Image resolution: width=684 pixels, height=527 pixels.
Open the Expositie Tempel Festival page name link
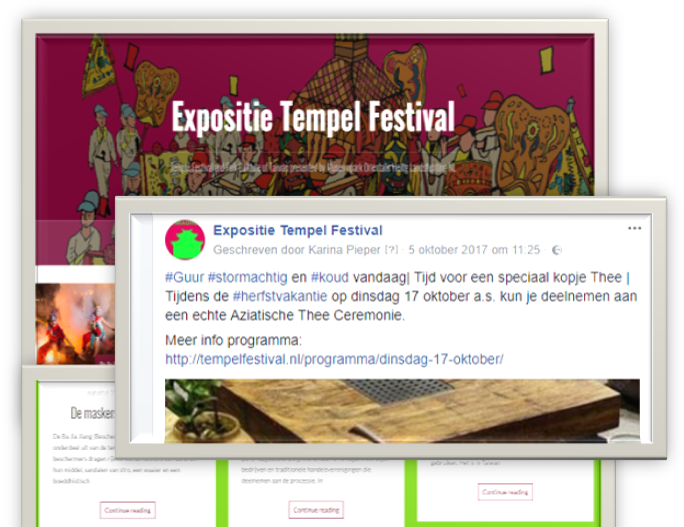click(297, 231)
